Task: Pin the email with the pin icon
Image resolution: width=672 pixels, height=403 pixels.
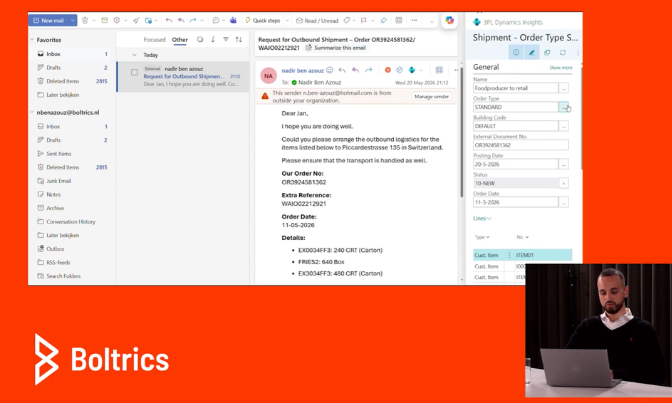Action: (384, 20)
